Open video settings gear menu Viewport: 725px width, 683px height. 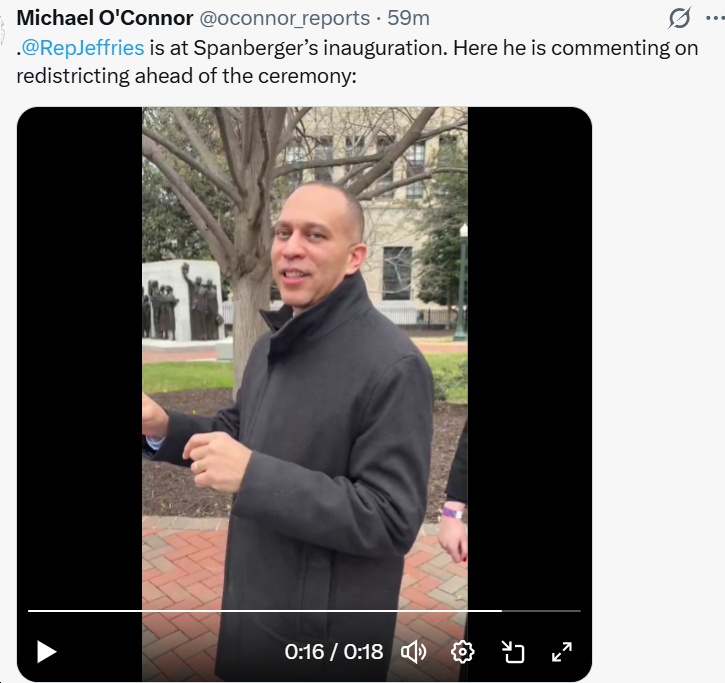pyautogui.click(x=462, y=652)
